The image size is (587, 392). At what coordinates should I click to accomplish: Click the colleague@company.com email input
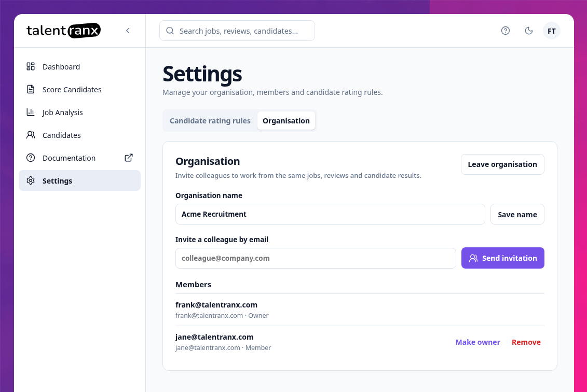point(316,258)
